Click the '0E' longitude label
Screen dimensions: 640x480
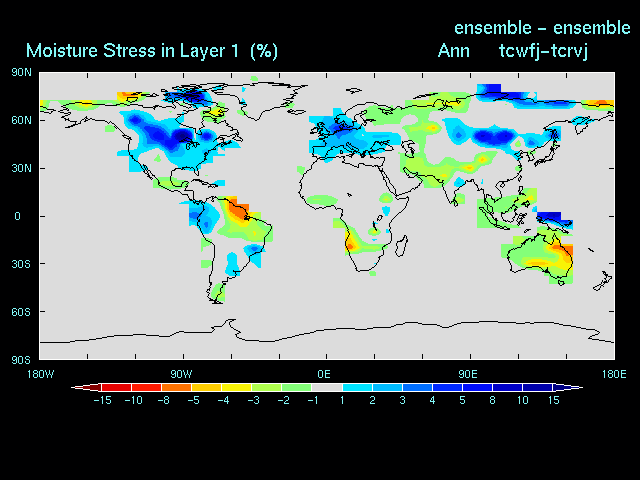tap(324, 374)
